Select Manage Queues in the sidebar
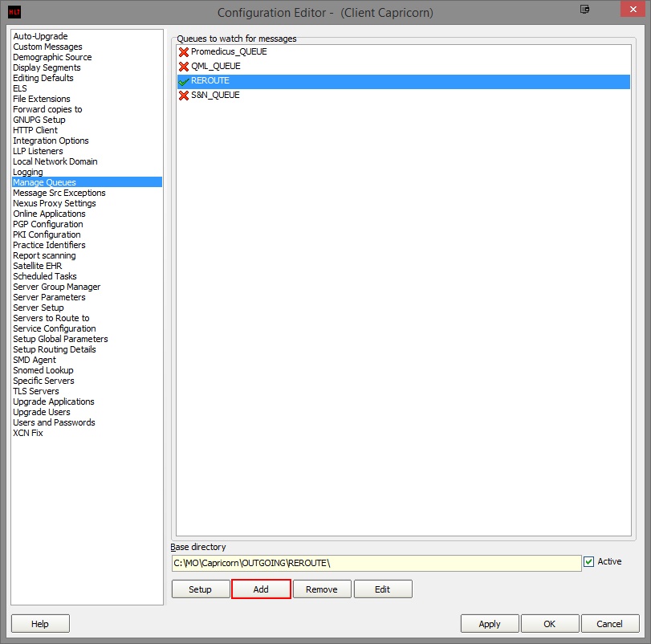Screen dimensions: 651x644 point(87,182)
